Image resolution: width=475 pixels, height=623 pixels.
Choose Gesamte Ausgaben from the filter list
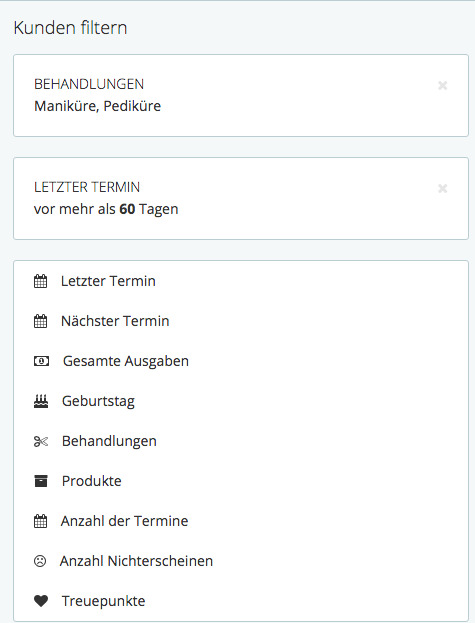point(241,361)
